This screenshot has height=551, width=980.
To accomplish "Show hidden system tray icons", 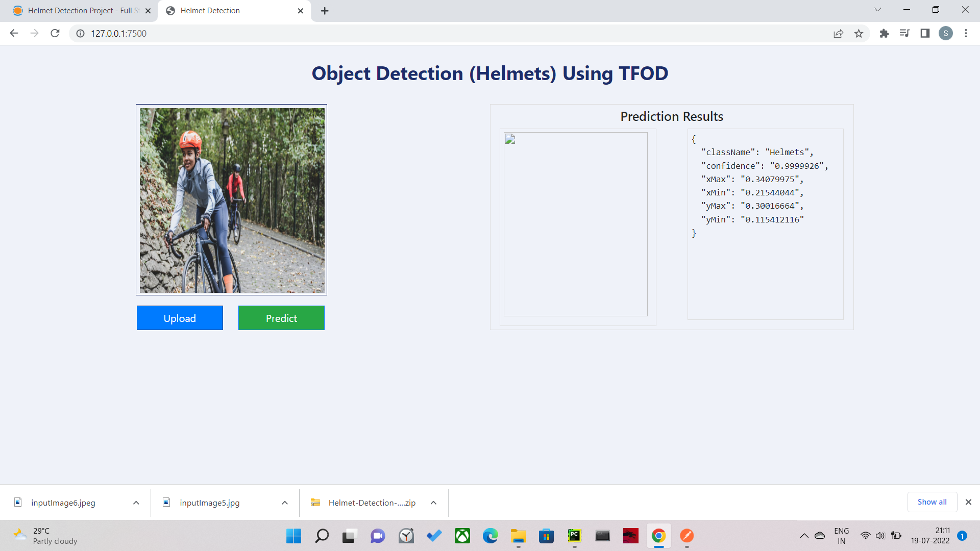I will click(804, 536).
